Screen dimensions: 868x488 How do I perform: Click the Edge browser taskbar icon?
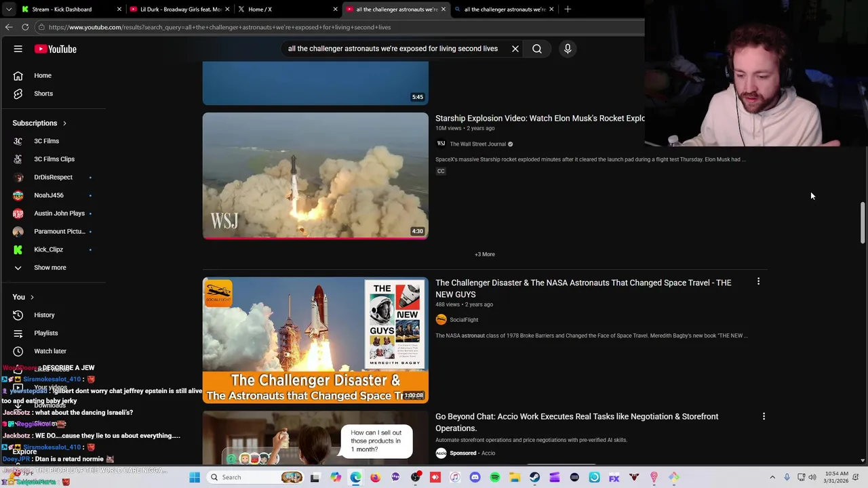(355, 477)
